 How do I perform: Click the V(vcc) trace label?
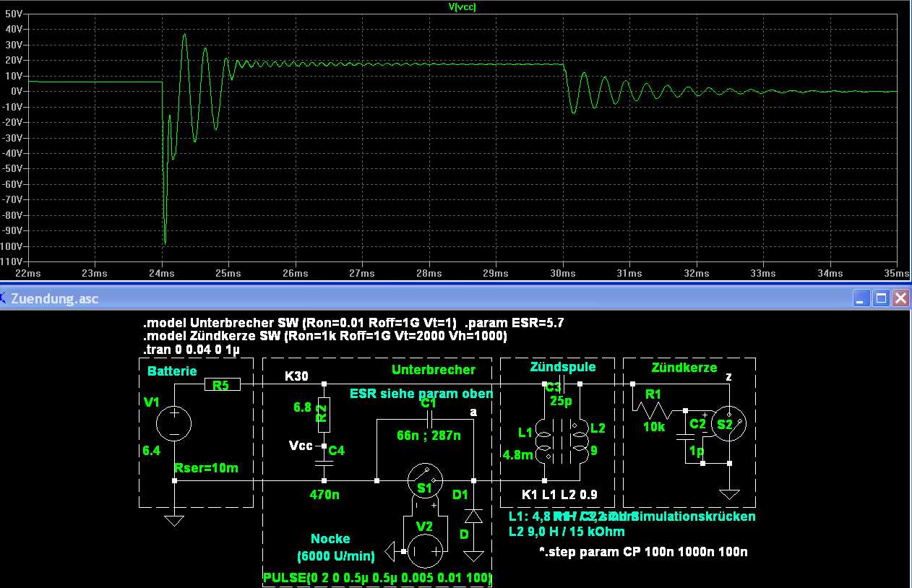tap(462, 7)
